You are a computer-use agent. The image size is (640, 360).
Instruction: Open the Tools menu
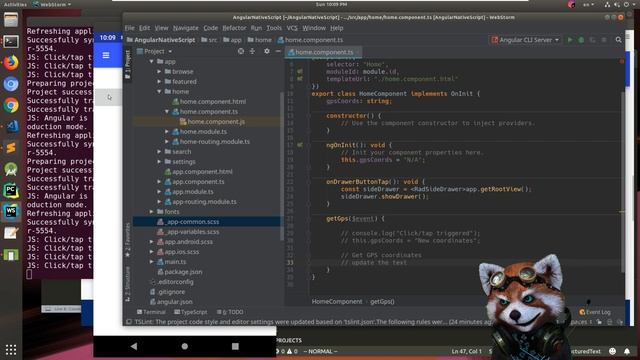(x=274, y=28)
